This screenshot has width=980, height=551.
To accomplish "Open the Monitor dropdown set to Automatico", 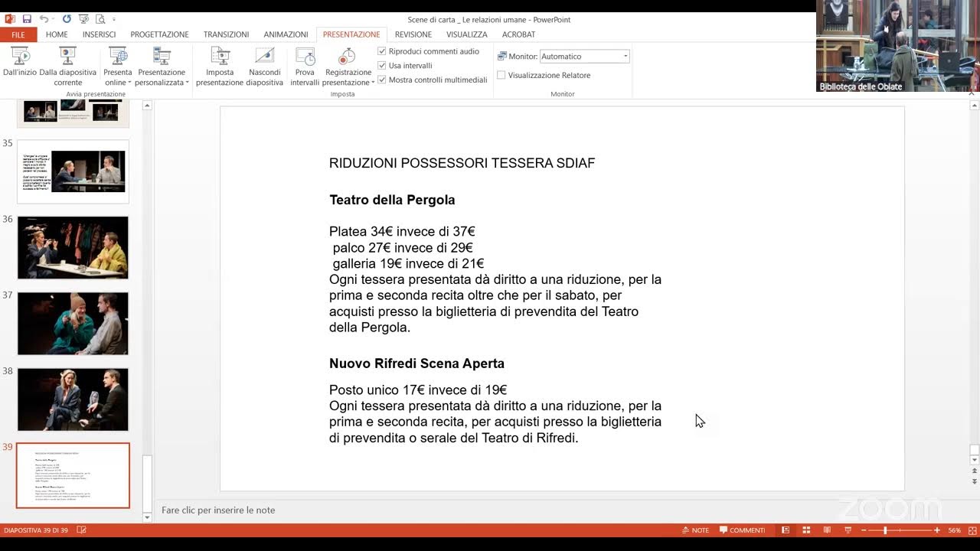I will pos(585,56).
